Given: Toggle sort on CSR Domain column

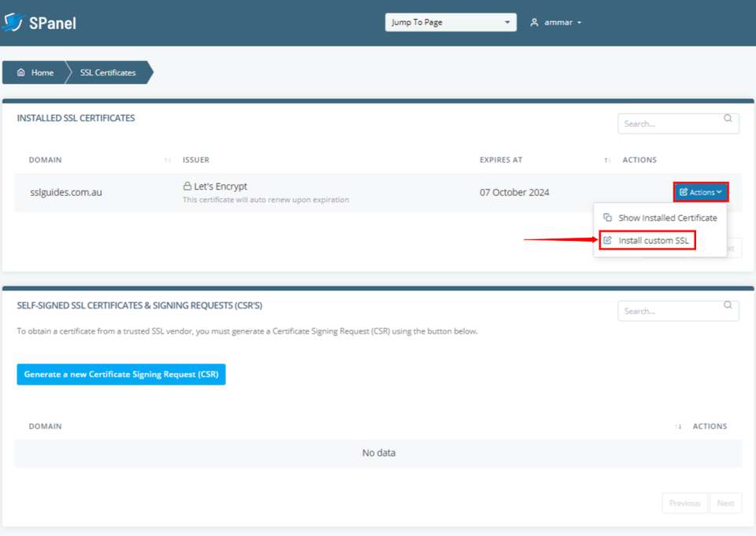Looking at the screenshot, I should [x=679, y=426].
